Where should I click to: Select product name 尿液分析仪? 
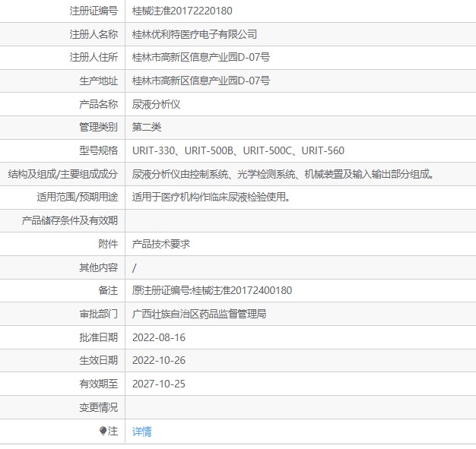pos(157,104)
